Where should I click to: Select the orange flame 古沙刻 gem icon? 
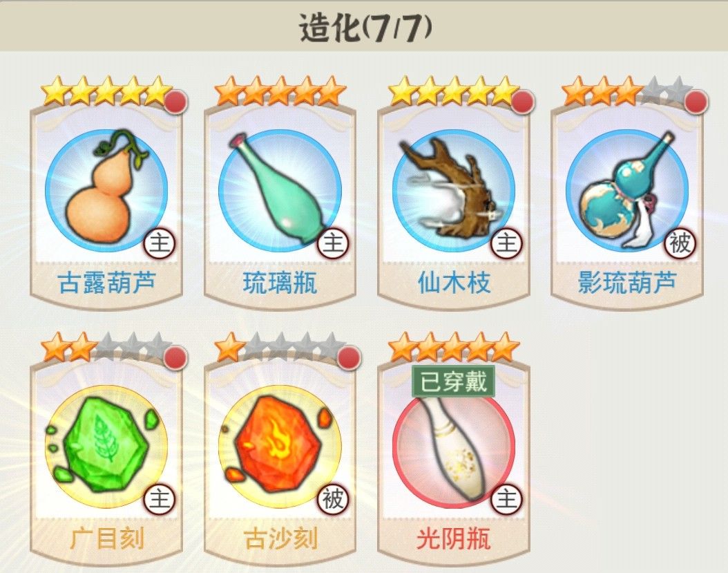click(x=280, y=447)
